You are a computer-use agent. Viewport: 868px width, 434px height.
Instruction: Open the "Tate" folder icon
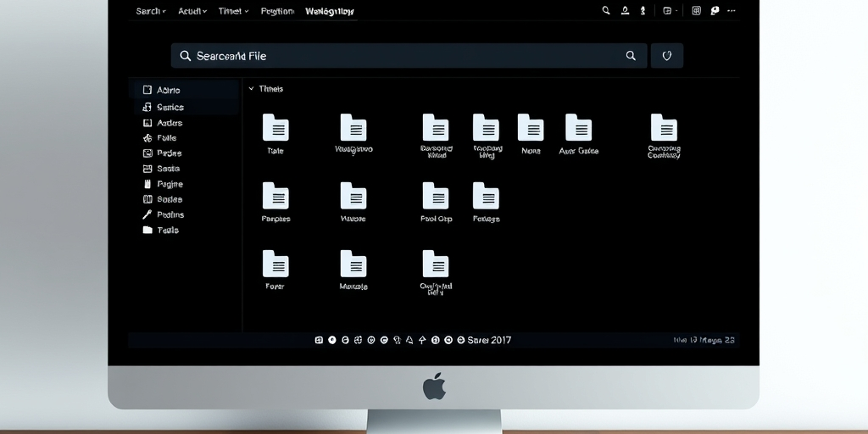275,127
